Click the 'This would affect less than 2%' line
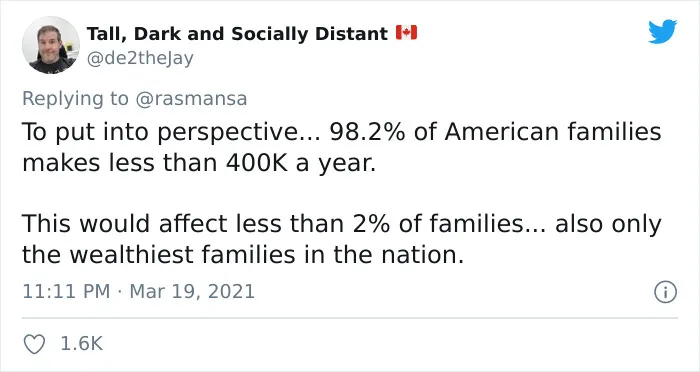Screen dimensions: 700x372 (x=342, y=224)
